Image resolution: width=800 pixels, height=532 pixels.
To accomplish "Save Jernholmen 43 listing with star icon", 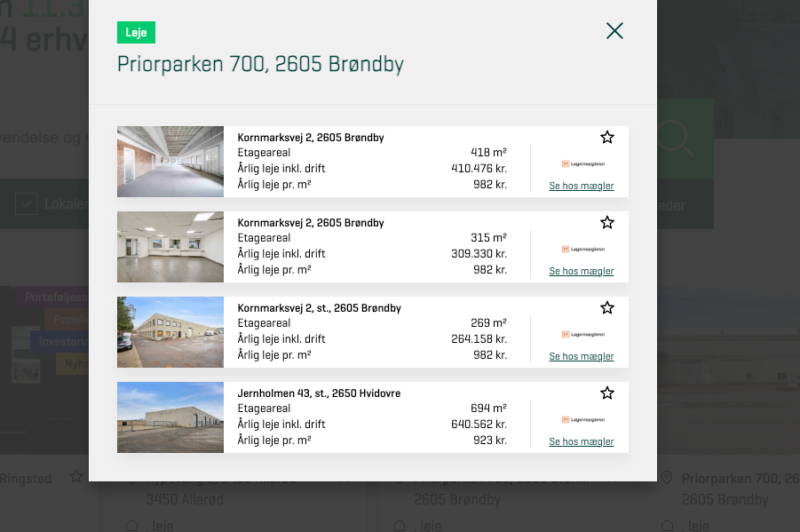I will pos(607,393).
